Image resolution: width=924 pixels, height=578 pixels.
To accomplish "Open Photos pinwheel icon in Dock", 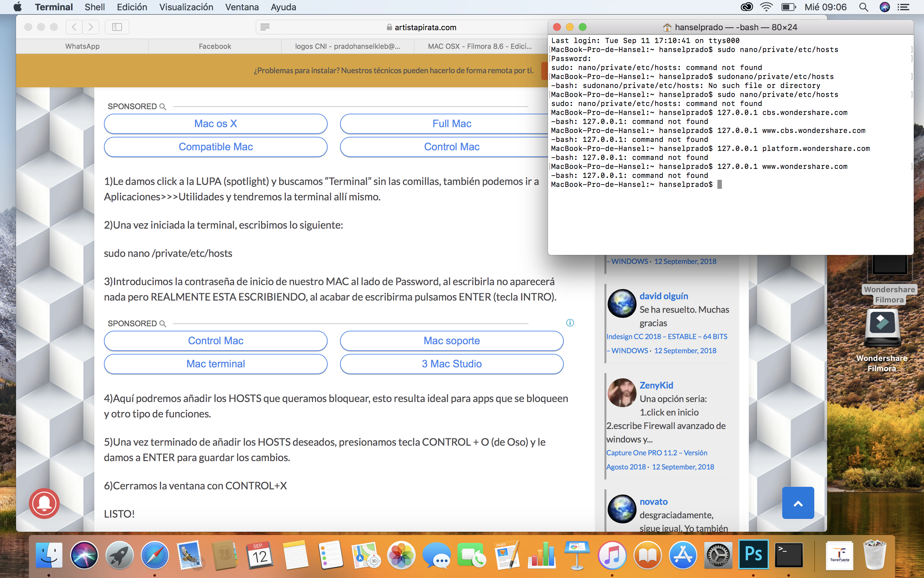I will tap(401, 555).
